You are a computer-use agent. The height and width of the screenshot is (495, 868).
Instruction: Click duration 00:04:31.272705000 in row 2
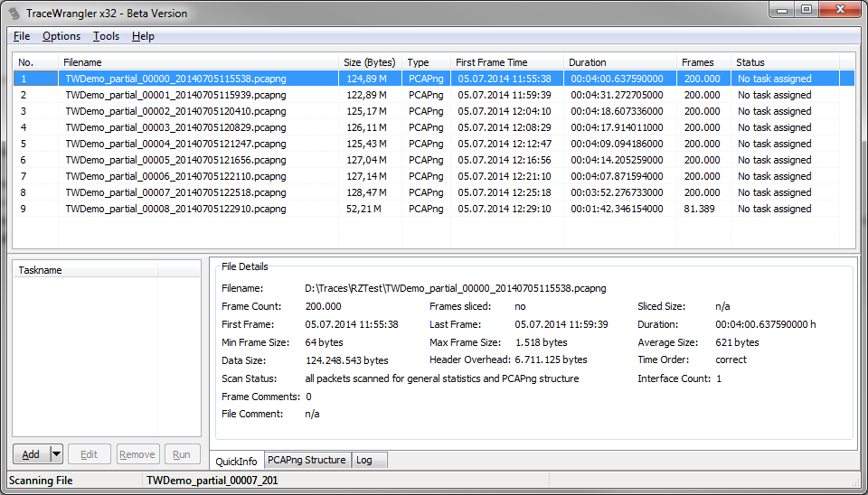[x=617, y=95]
